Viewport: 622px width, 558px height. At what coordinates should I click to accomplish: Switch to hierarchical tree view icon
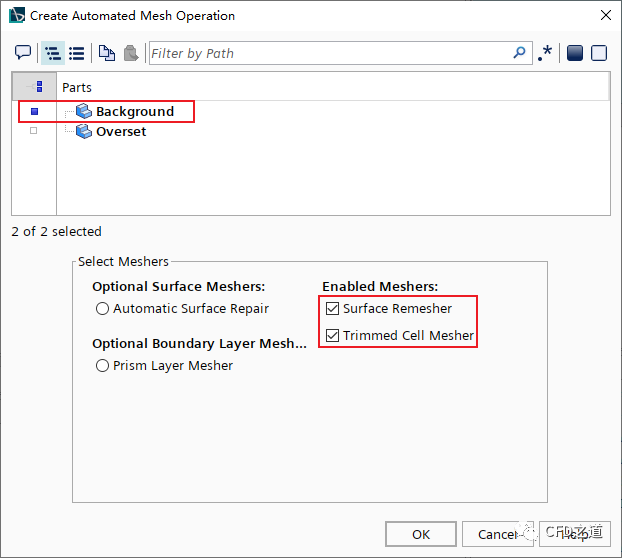click(x=53, y=53)
